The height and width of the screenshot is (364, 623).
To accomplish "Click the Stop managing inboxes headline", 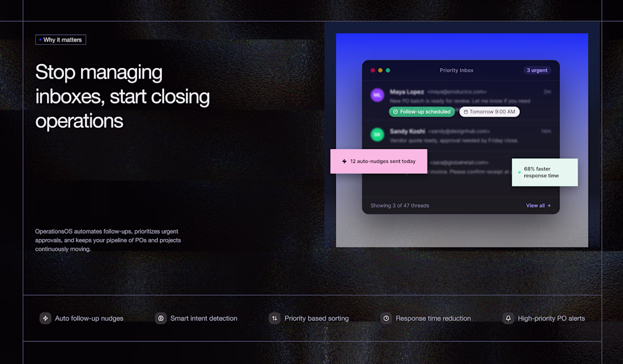I will pyautogui.click(x=122, y=96).
